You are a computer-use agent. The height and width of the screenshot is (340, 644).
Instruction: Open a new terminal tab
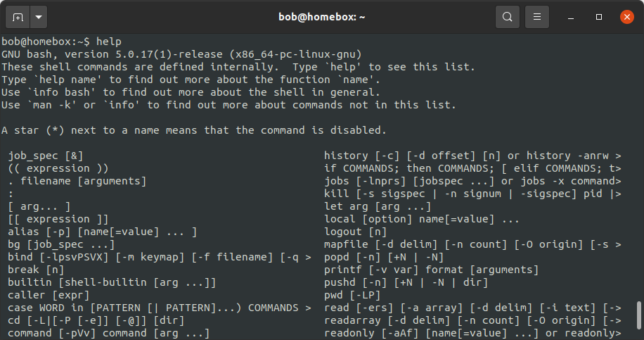click(x=18, y=16)
